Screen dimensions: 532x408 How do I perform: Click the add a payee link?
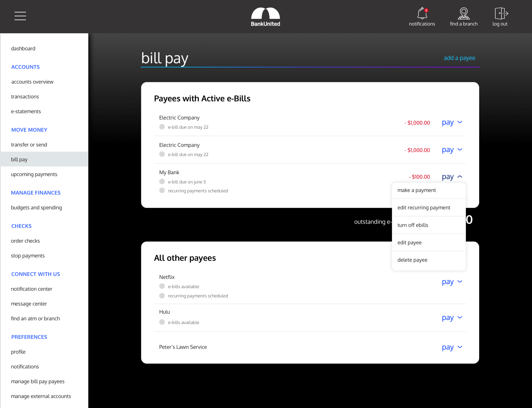(x=459, y=58)
